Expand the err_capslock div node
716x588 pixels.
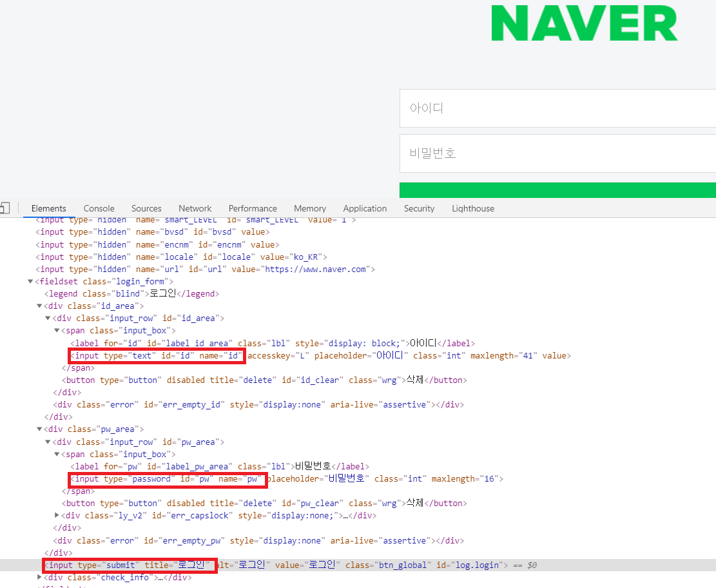point(57,515)
